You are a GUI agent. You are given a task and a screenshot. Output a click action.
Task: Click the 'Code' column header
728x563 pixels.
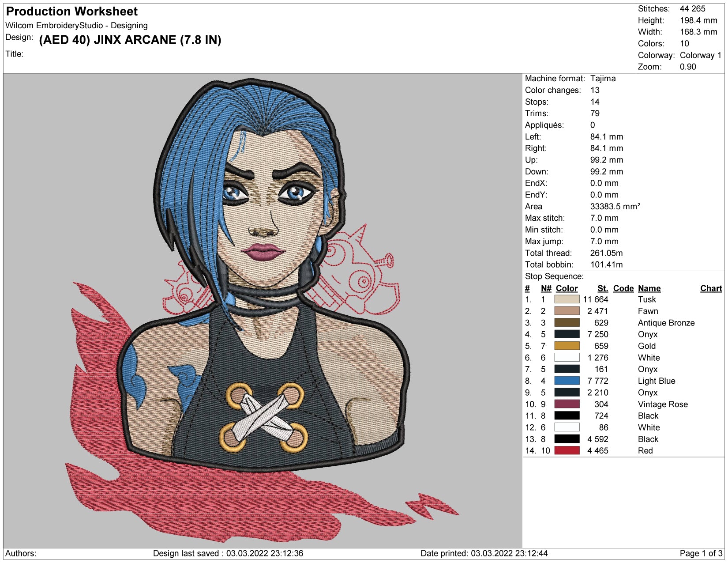tap(623, 288)
